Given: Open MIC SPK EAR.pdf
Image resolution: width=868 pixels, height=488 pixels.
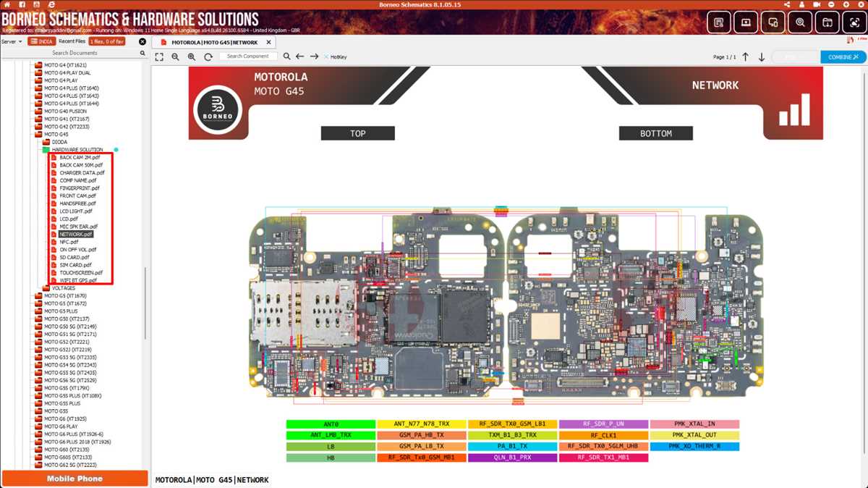Looking at the screenshot, I should (x=78, y=227).
